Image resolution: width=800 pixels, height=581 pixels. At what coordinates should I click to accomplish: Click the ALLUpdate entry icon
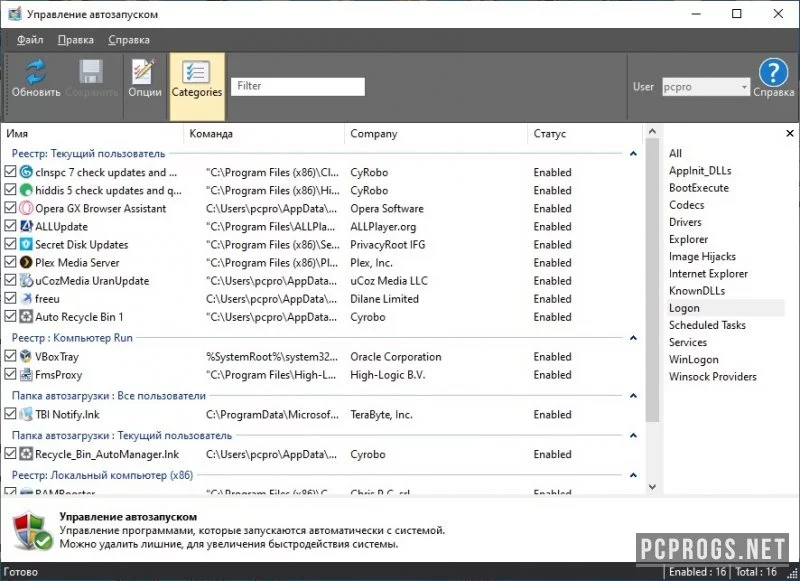(x=26, y=226)
